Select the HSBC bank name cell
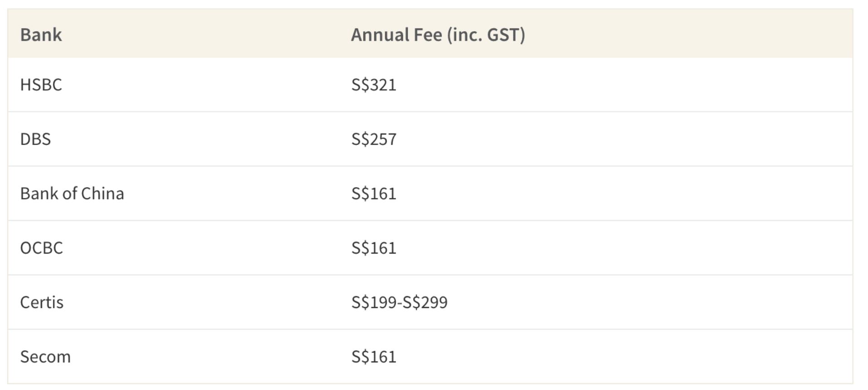 (41, 85)
